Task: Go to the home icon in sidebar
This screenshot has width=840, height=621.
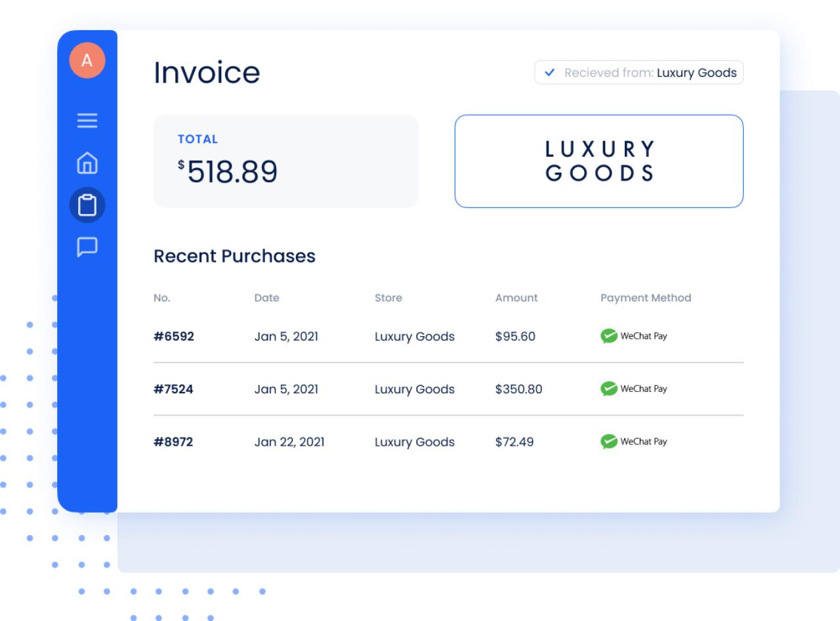Action: [x=87, y=162]
